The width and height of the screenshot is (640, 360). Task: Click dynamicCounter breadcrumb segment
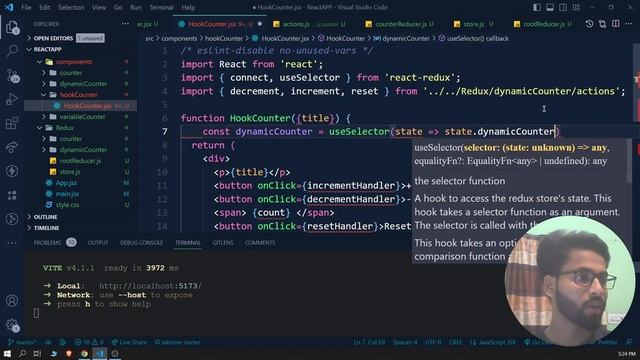coord(406,38)
